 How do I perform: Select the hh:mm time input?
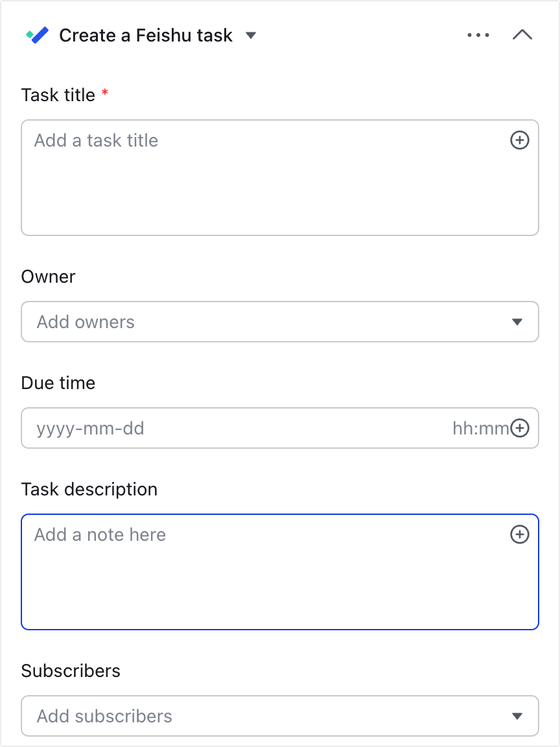480,428
